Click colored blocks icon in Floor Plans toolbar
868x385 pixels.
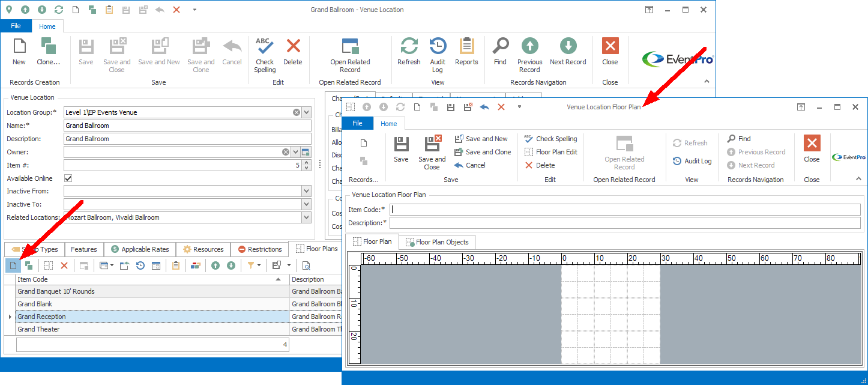click(x=196, y=265)
